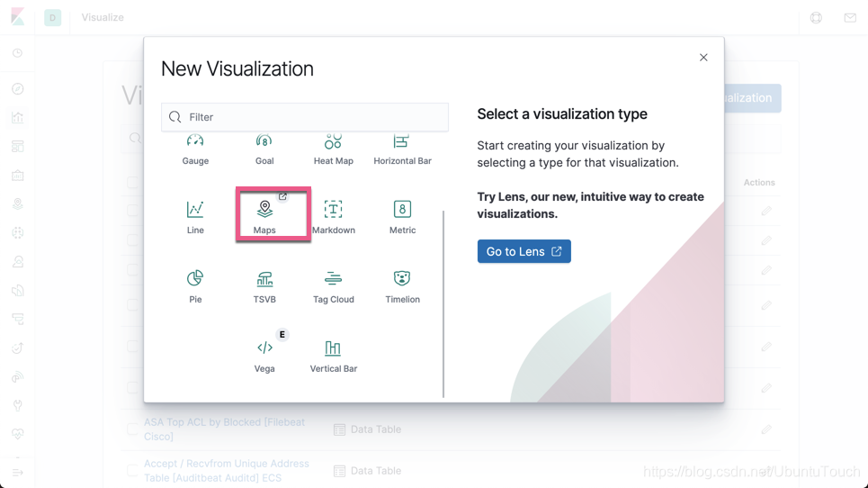Open Discover compass icon in sidebar
The height and width of the screenshot is (488, 868).
18,88
